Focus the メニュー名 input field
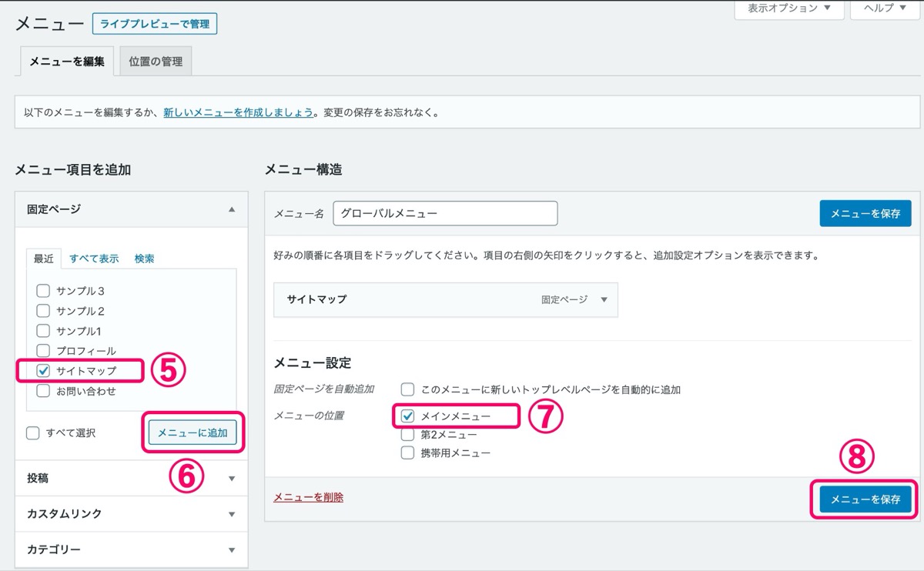 coord(445,213)
